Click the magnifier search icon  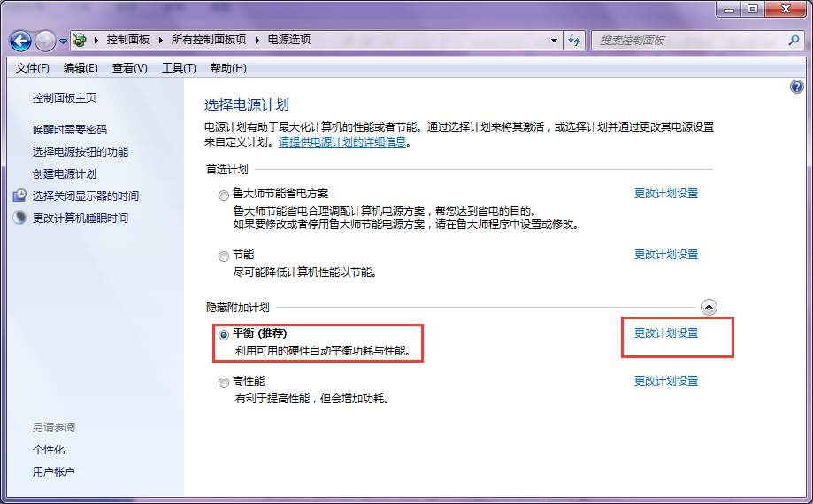click(x=794, y=40)
